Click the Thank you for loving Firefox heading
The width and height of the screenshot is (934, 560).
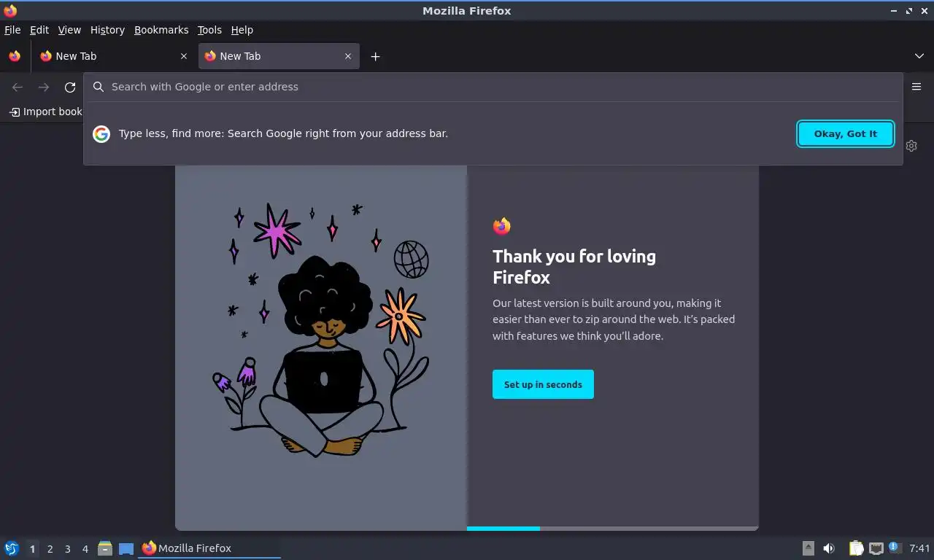pos(574,267)
